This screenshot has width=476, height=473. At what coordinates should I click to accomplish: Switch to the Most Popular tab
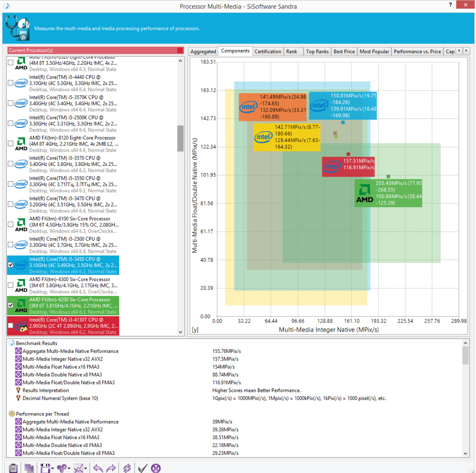(x=374, y=51)
